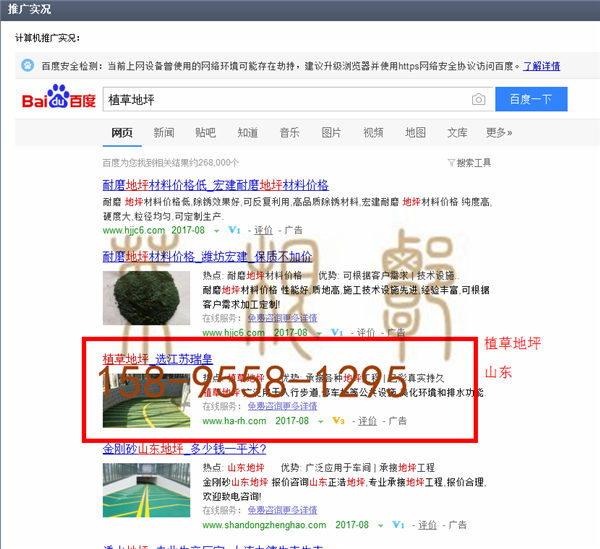Open the dark green powder thumbnail
This screenshot has width=600, height=549.
point(147,298)
